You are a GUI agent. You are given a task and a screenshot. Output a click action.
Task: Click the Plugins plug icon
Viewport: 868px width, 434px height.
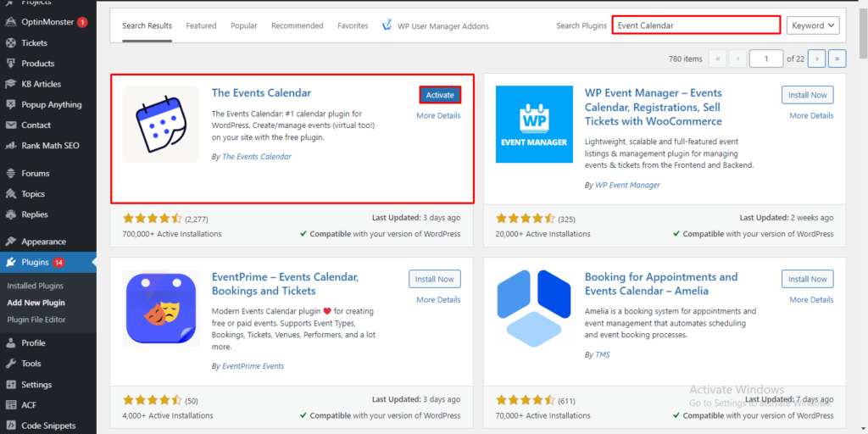coord(10,262)
